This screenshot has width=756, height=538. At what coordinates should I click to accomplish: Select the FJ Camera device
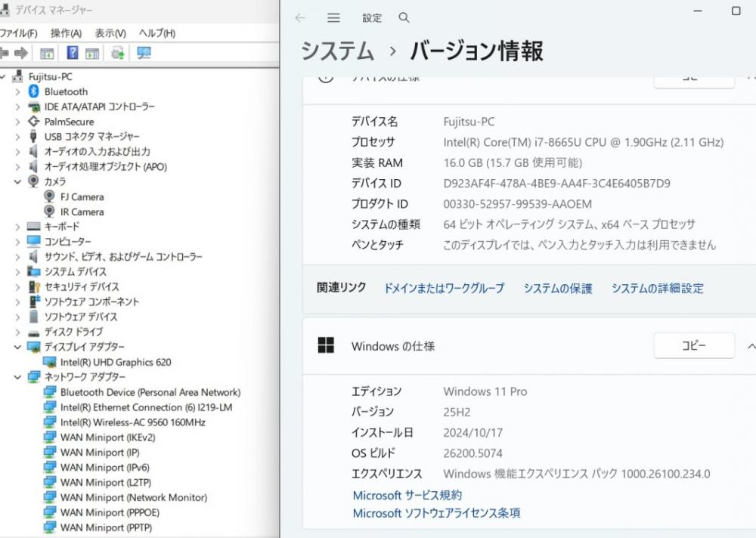pyautogui.click(x=82, y=196)
